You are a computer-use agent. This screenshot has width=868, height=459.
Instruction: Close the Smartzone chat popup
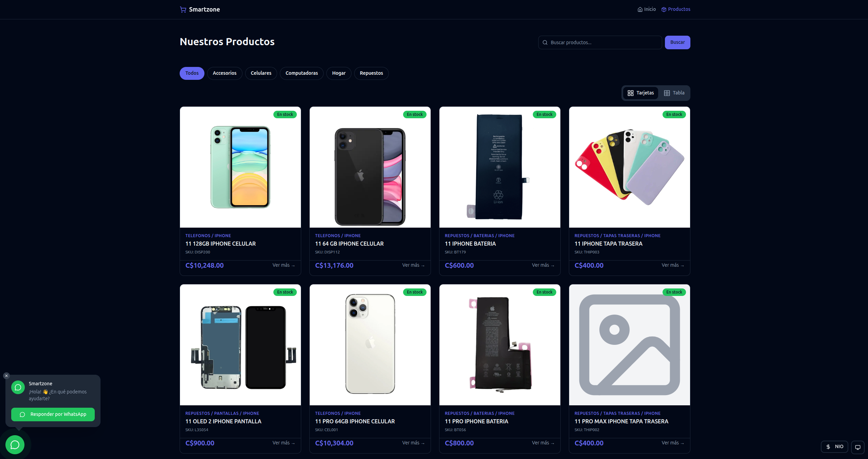point(6,376)
